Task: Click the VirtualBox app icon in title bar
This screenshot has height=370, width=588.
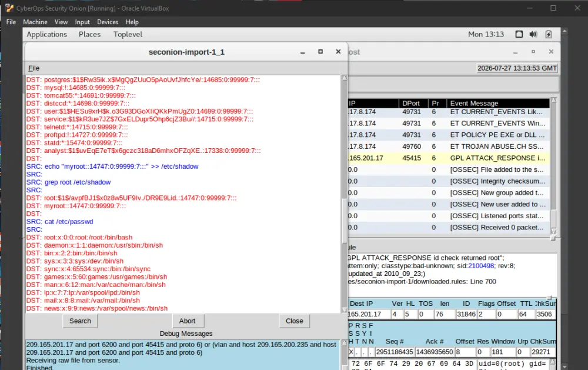Action: pos(9,8)
